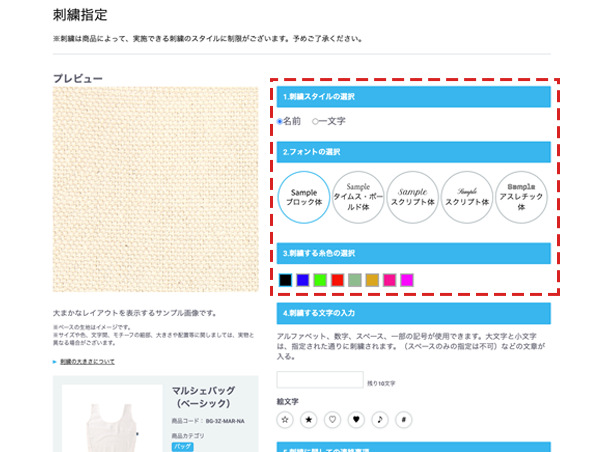Pick the アスレチック体 font sample circle

click(521, 196)
